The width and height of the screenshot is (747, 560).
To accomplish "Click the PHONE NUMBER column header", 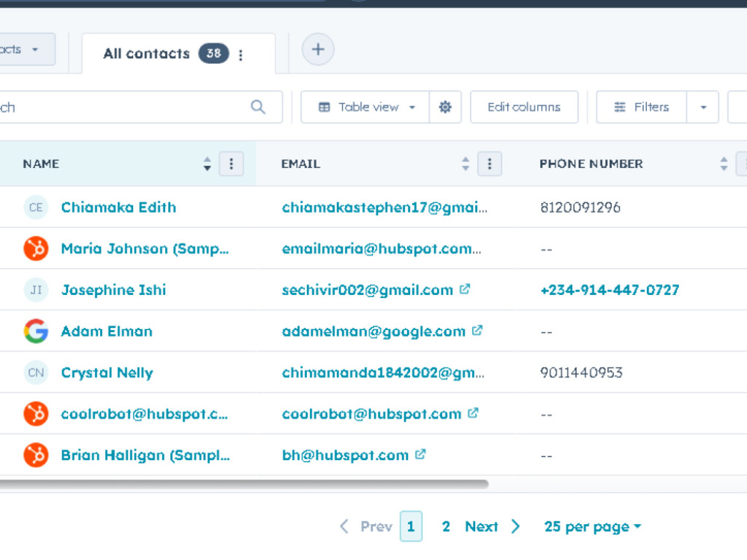I will pyautogui.click(x=591, y=164).
